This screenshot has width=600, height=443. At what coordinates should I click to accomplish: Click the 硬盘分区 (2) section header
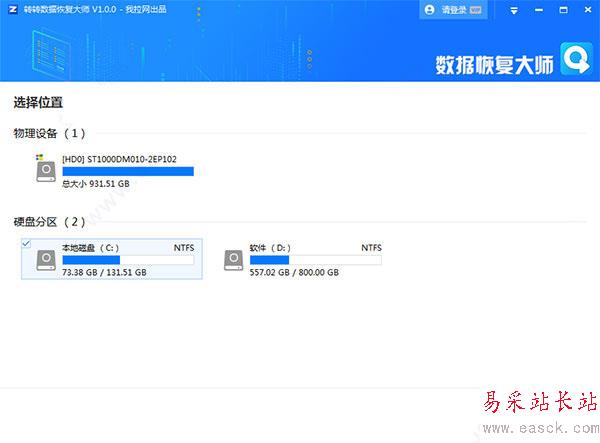coord(49,222)
